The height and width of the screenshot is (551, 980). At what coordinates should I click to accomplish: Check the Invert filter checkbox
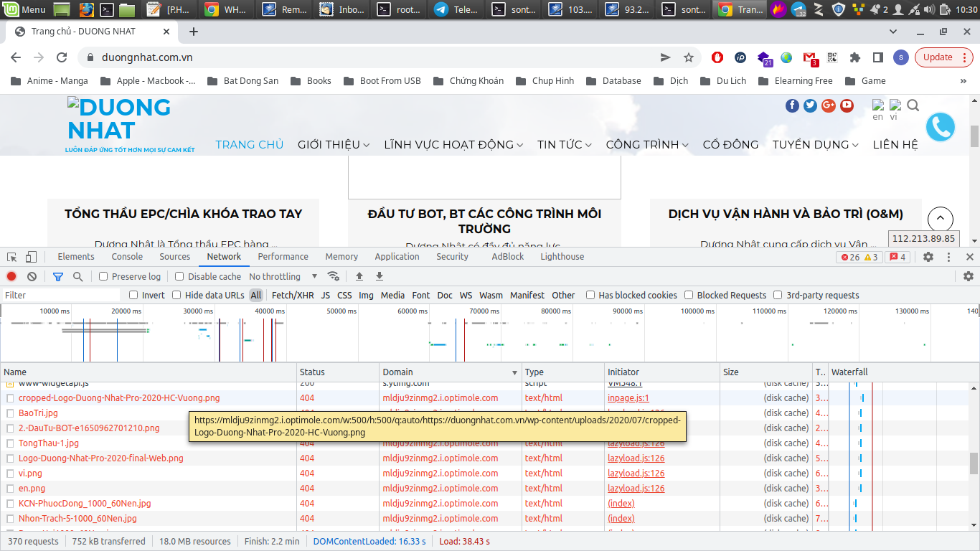coord(133,295)
